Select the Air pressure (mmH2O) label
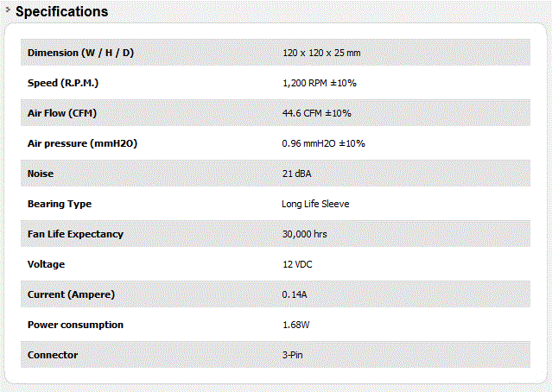The image size is (552, 392). click(82, 143)
